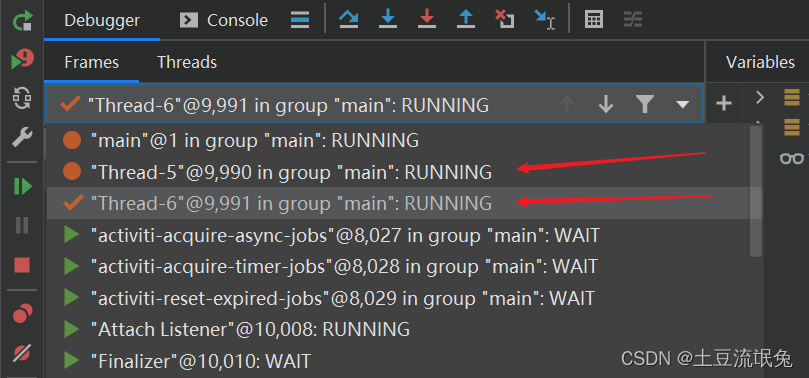Open the thread selector dropdown arrow
The width and height of the screenshot is (809, 378).
pos(683,105)
